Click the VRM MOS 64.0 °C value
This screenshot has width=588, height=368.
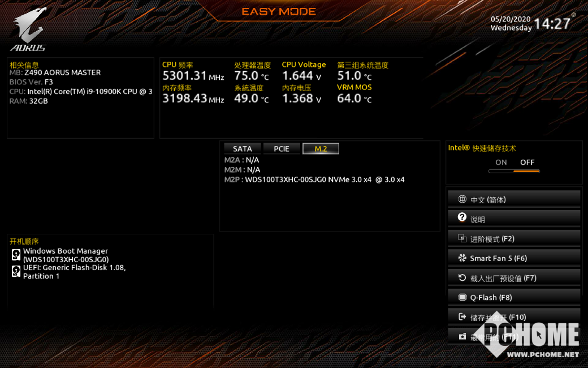[x=354, y=99]
